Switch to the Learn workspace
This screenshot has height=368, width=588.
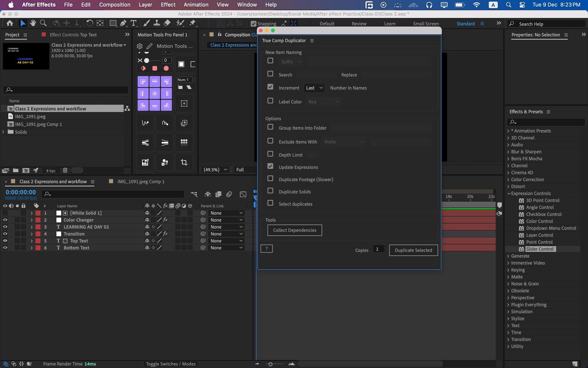(390, 24)
